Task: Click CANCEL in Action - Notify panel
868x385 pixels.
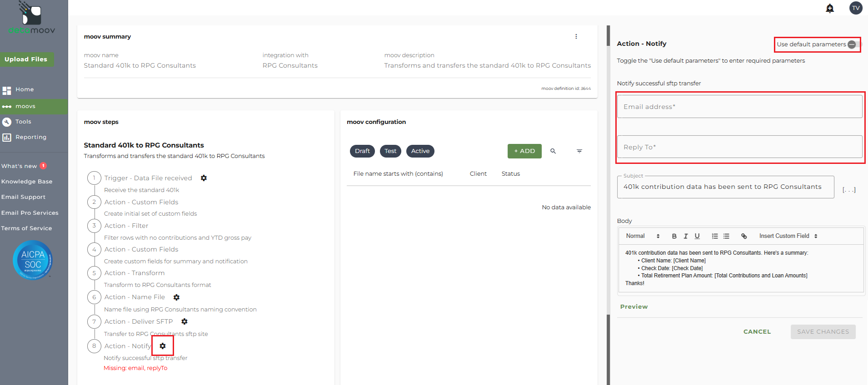Action: pyautogui.click(x=757, y=332)
